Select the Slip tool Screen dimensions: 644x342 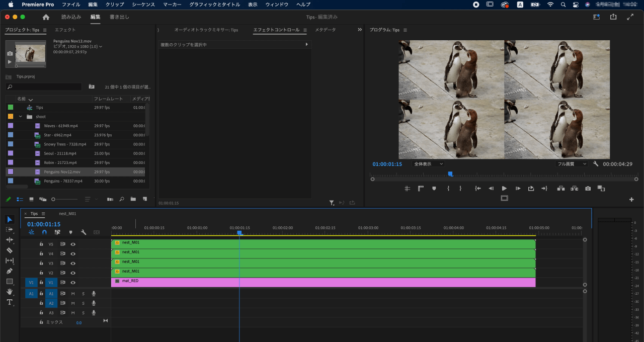pos(10,261)
